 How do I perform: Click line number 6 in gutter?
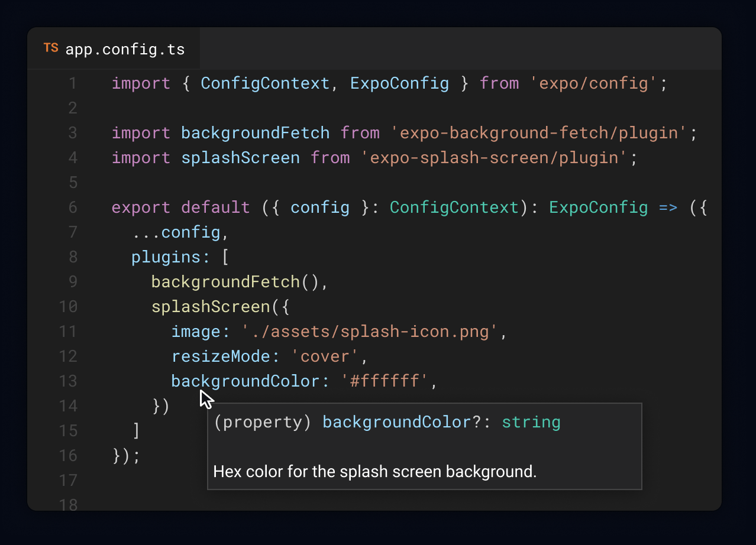coord(73,207)
